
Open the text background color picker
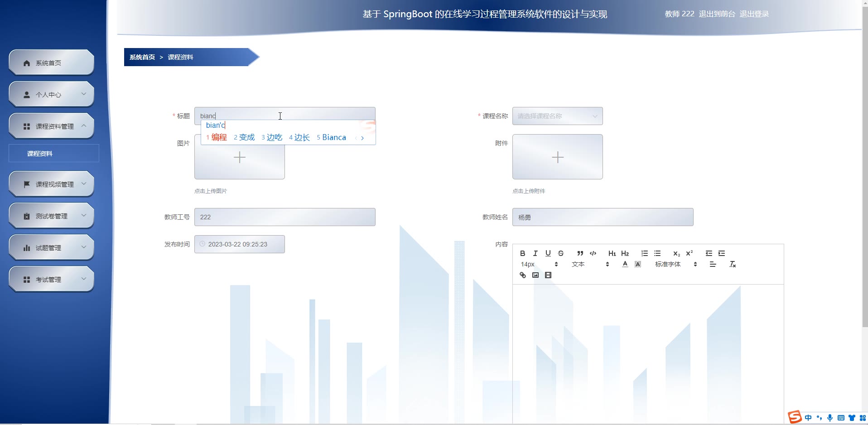pyautogui.click(x=638, y=264)
